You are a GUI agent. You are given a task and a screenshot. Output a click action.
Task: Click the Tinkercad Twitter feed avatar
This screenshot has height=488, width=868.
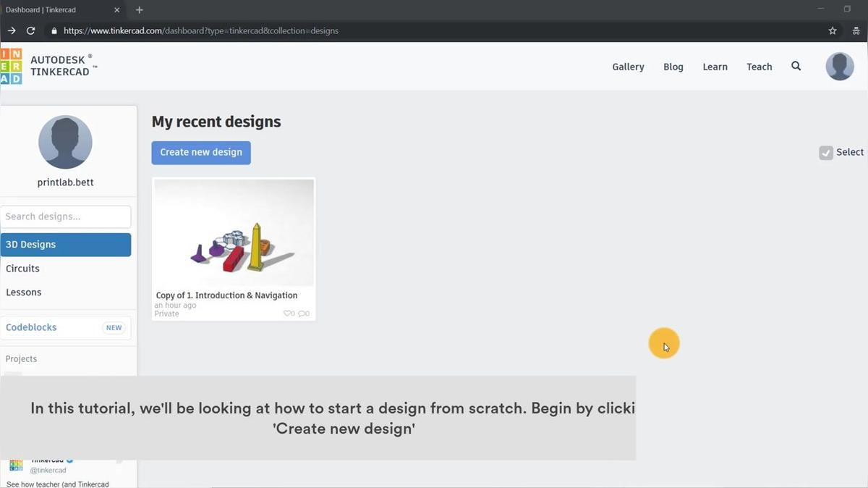click(x=16, y=465)
